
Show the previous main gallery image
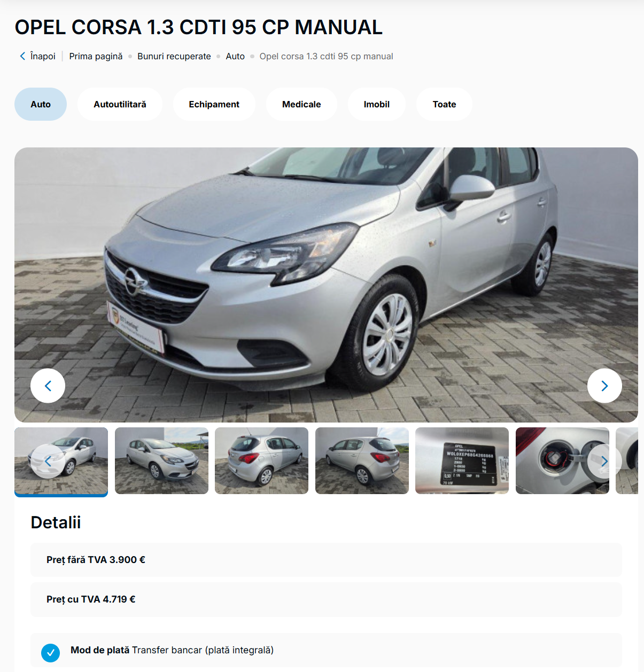pyautogui.click(x=48, y=386)
